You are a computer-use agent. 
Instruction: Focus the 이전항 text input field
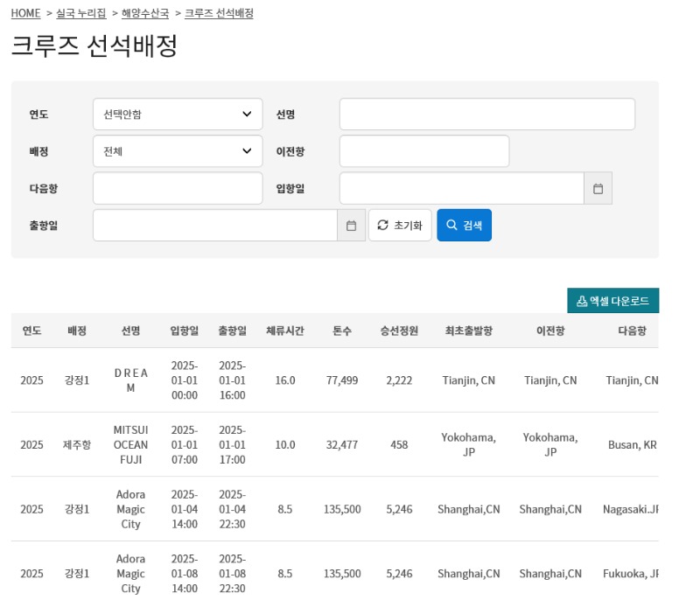(424, 151)
